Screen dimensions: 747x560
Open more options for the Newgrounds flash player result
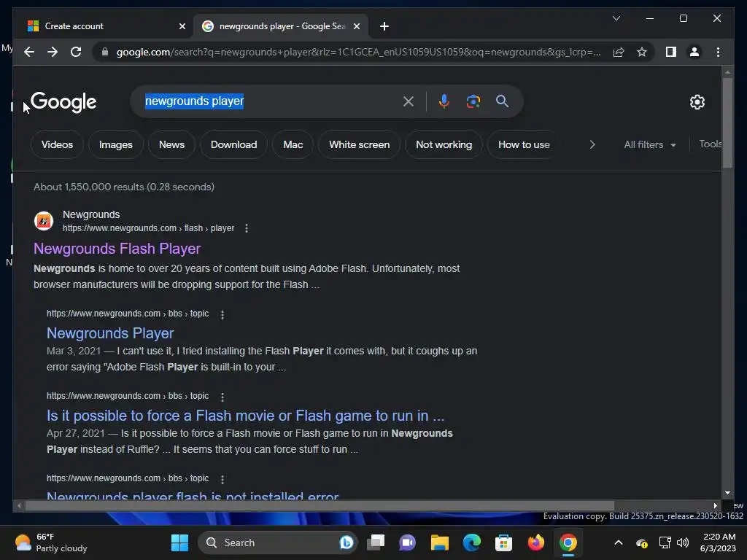[x=247, y=228]
